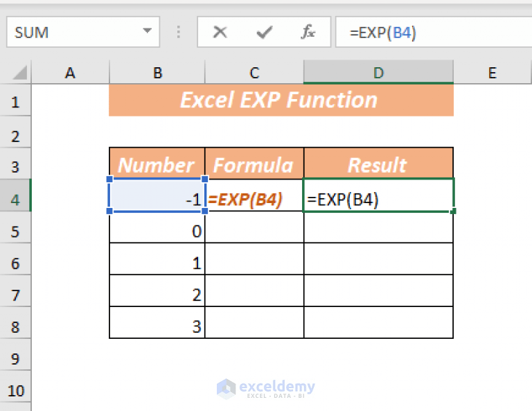Click empty cell D7 in Result column

click(378, 291)
